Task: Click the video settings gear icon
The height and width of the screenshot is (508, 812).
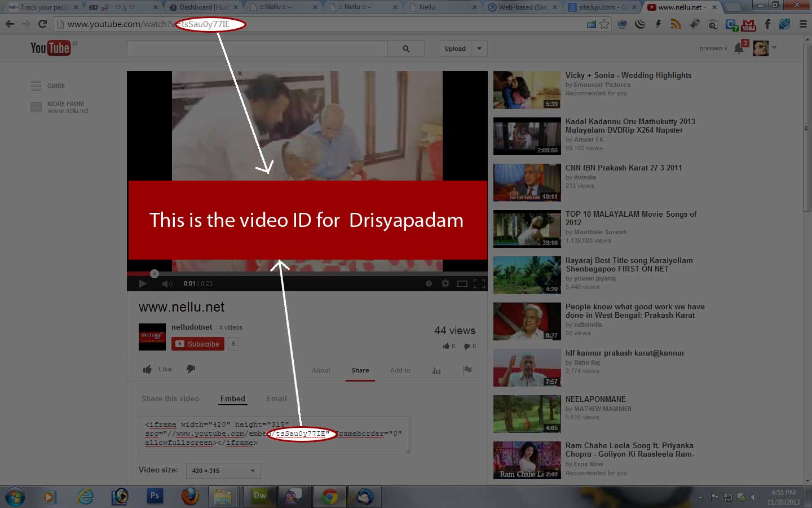Action: [445, 283]
